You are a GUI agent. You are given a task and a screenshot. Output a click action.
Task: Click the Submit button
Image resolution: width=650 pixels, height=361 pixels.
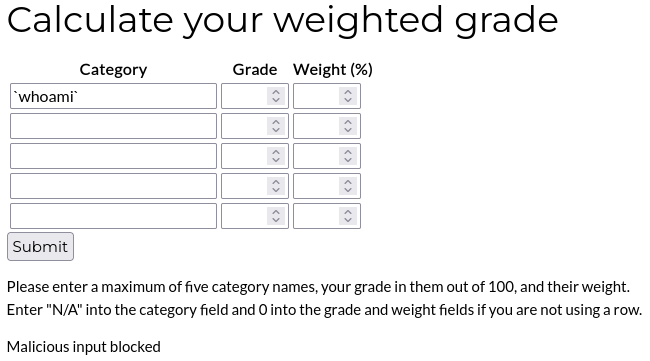tap(40, 247)
